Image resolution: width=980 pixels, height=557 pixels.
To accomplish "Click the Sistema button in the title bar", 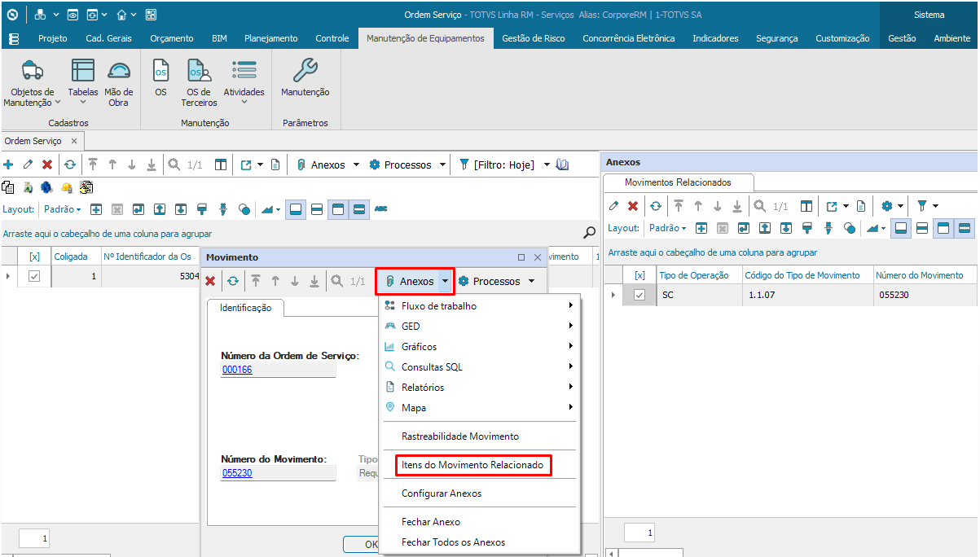I will [929, 15].
